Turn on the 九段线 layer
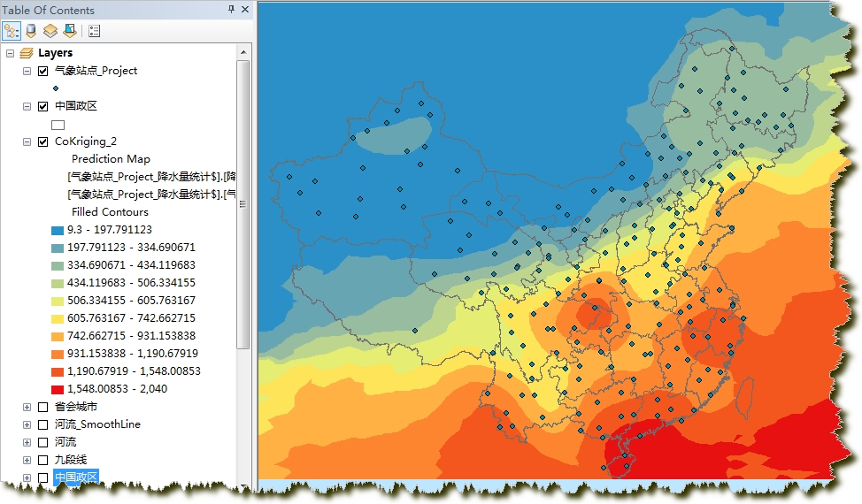This screenshot has height=504, width=862. click(x=43, y=460)
